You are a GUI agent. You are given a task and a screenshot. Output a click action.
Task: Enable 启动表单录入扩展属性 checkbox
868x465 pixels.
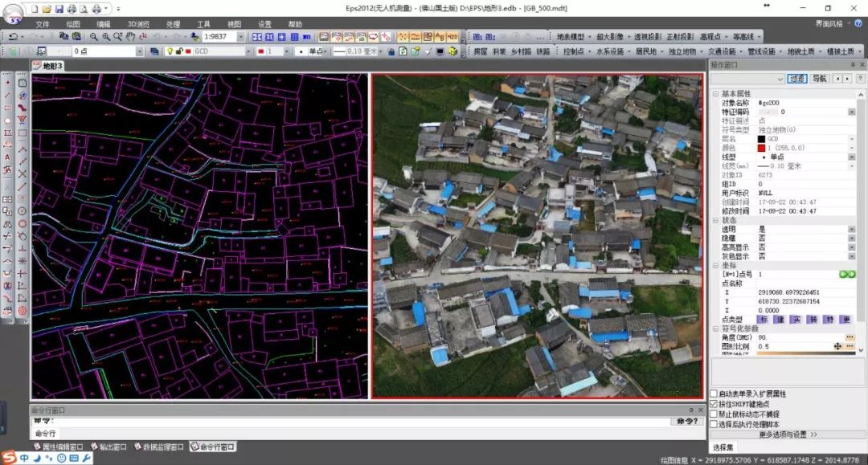click(x=714, y=394)
